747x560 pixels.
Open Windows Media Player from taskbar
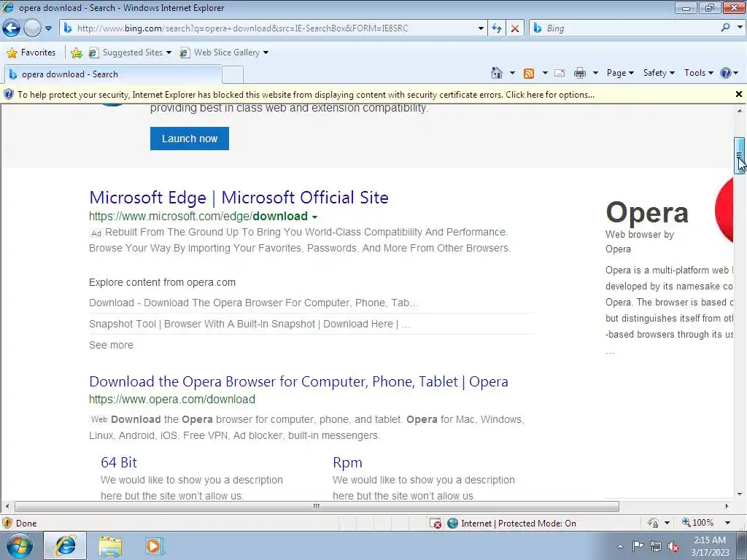point(154,546)
